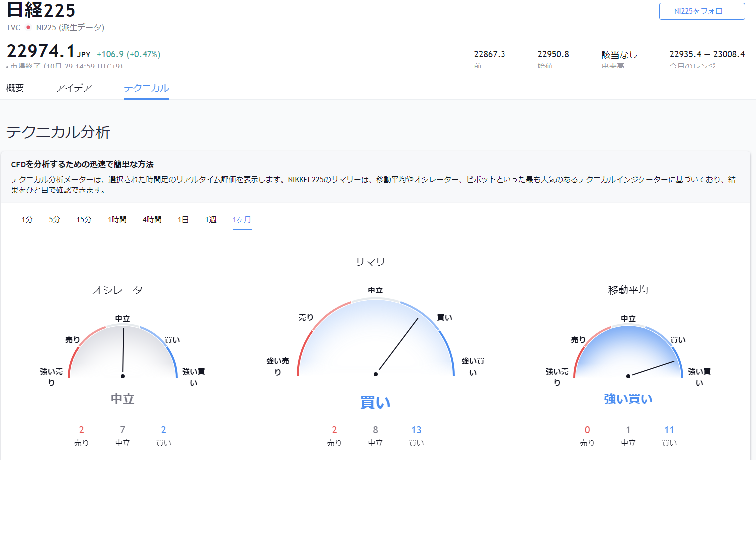Click the price 22974.1

pos(41,51)
